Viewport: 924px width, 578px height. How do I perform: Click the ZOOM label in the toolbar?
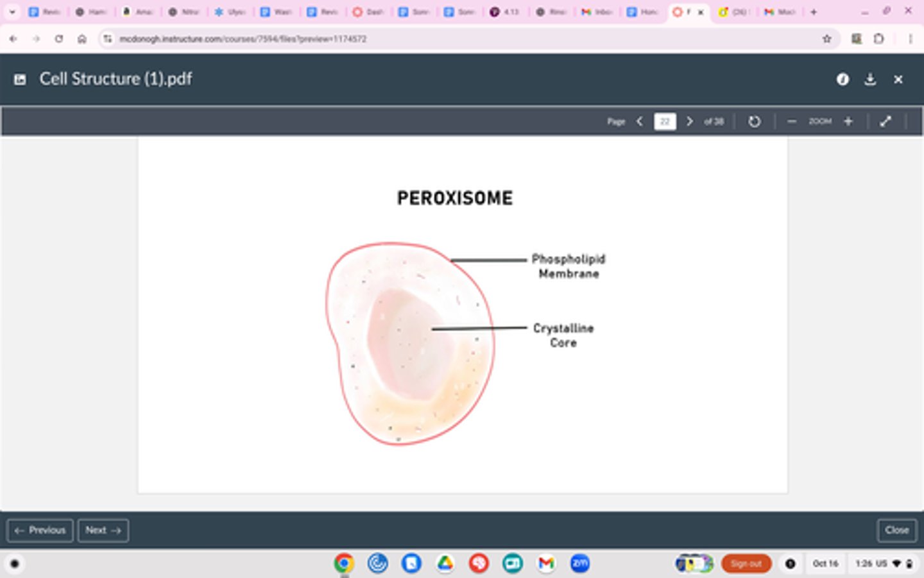click(x=820, y=121)
